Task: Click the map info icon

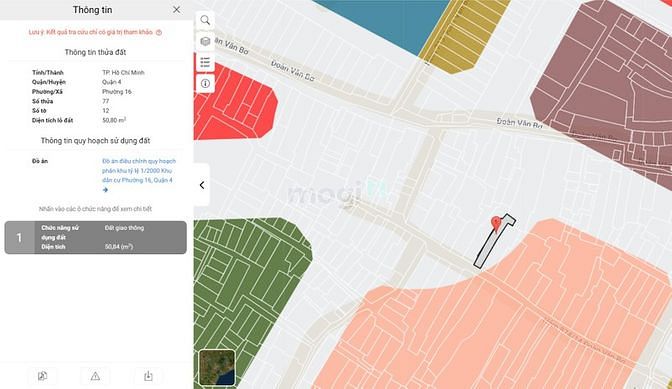Action: pyautogui.click(x=205, y=83)
